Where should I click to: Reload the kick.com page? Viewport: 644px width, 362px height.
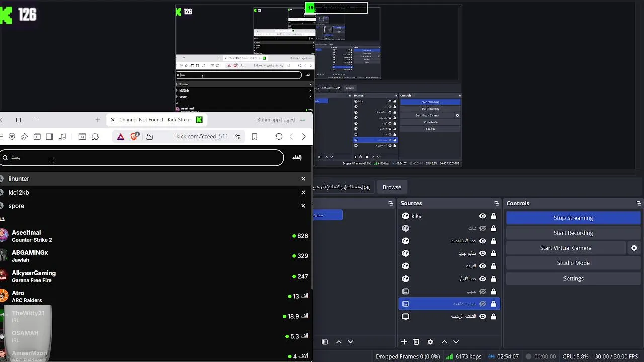coord(279,137)
